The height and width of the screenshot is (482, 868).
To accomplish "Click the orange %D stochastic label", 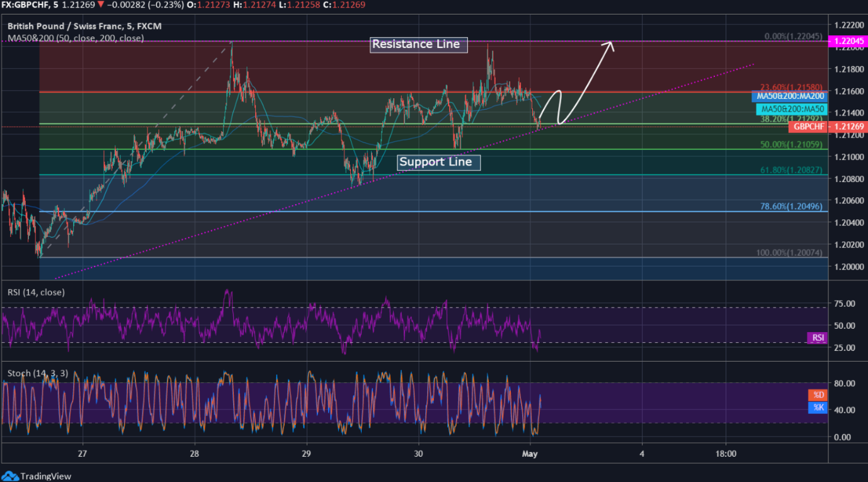I will [x=818, y=395].
